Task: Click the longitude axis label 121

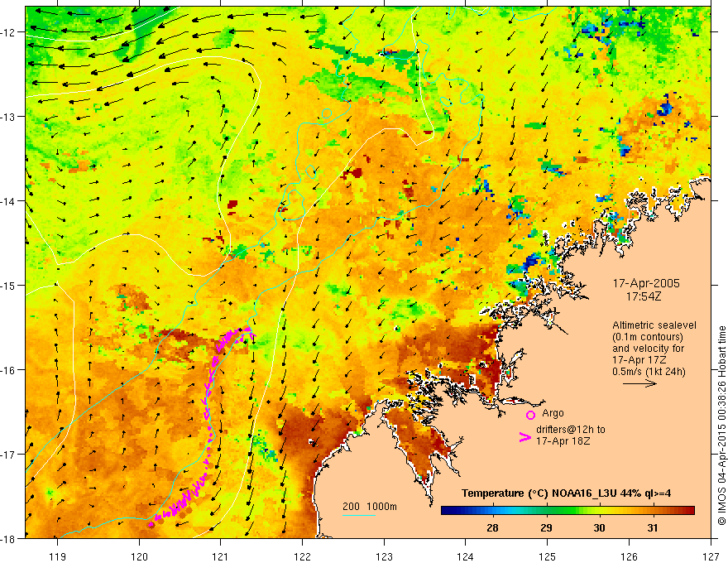Action: click(x=221, y=556)
